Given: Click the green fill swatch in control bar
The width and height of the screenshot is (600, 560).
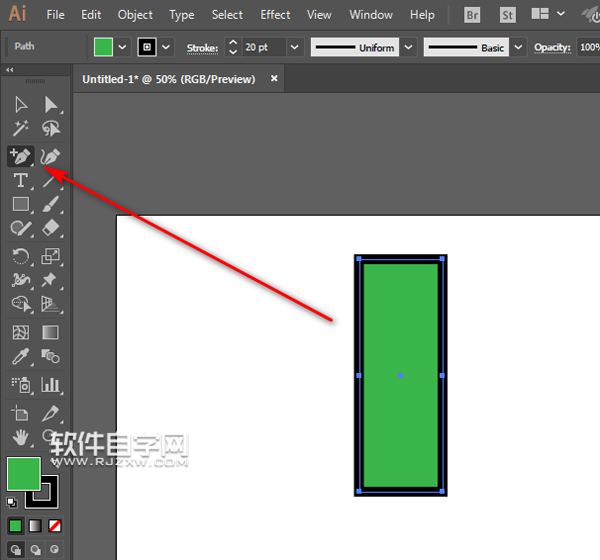Looking at the screenshot, I should 103,47.
